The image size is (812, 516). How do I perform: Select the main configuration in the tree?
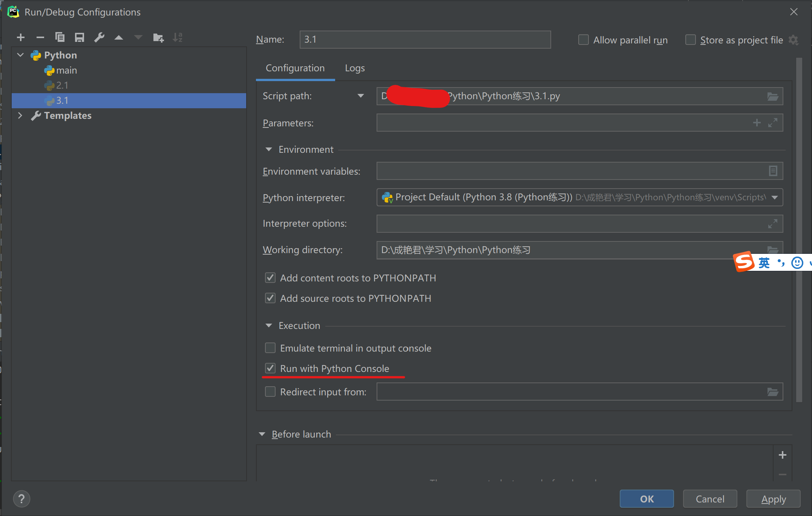(66, 71)
